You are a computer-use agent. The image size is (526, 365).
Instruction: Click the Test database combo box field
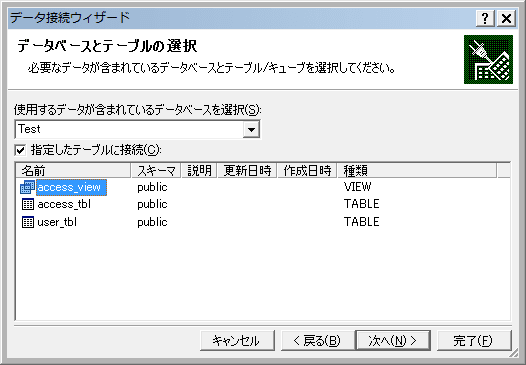(x=137, y=129)
